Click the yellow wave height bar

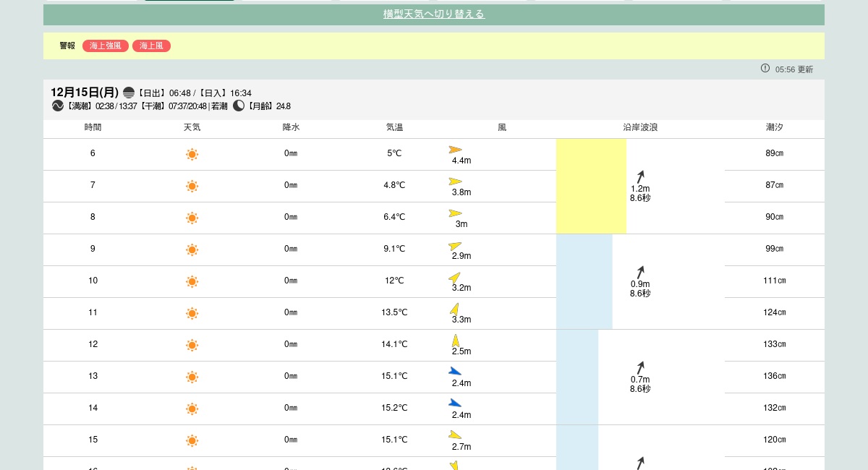(x=591, y=186)
